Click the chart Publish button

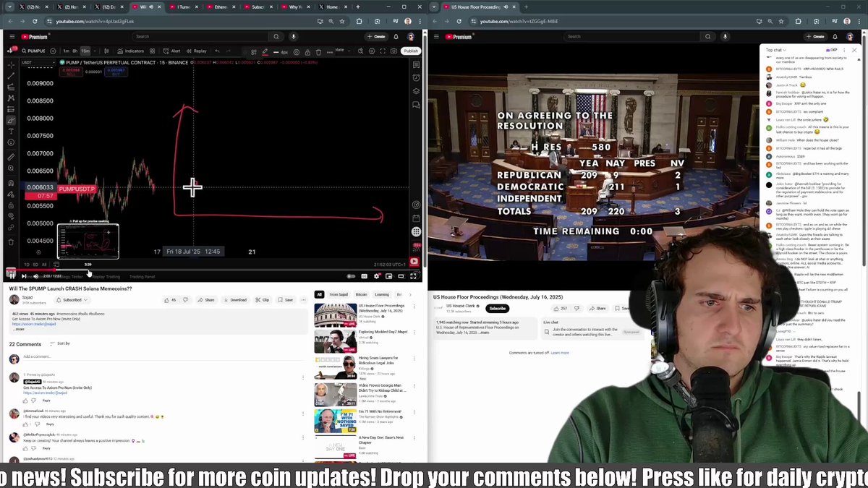tap(411, 51)
